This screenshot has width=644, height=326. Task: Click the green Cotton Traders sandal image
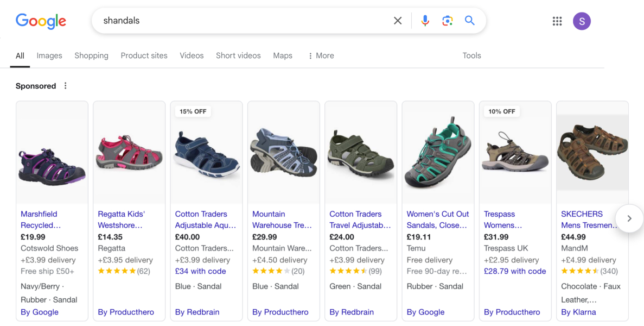pos(361,154)
